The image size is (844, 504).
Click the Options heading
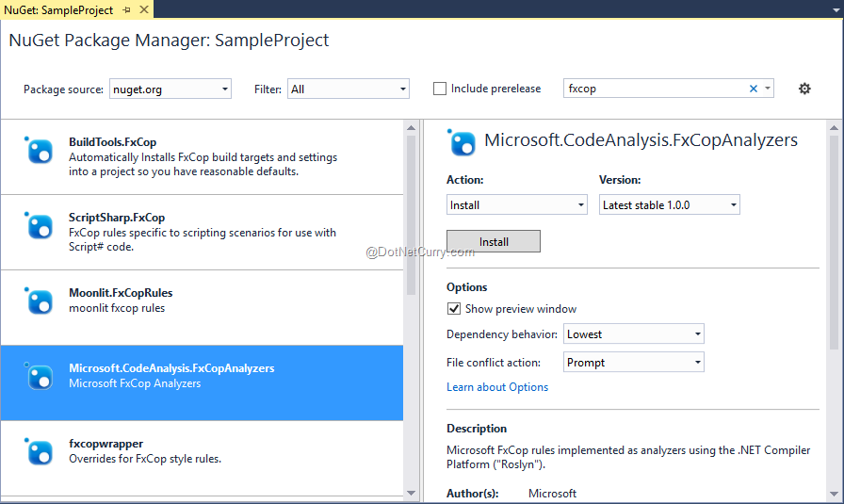tap(466, 287)
